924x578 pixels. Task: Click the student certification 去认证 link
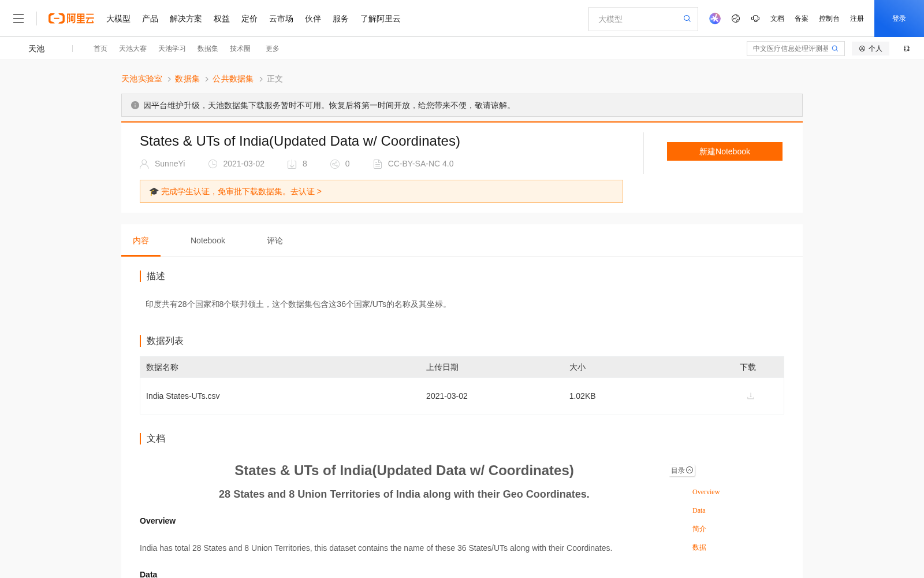click(x=306, y=191)
